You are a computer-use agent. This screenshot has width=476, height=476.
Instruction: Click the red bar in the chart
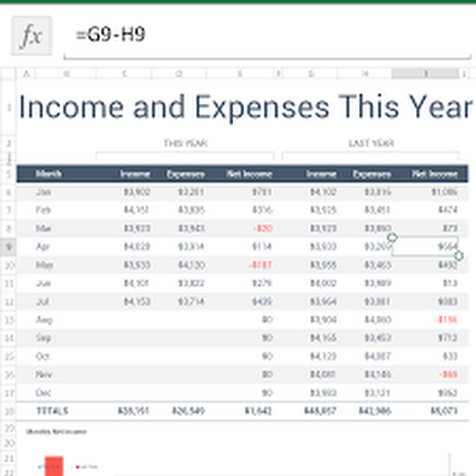point(54,466)
